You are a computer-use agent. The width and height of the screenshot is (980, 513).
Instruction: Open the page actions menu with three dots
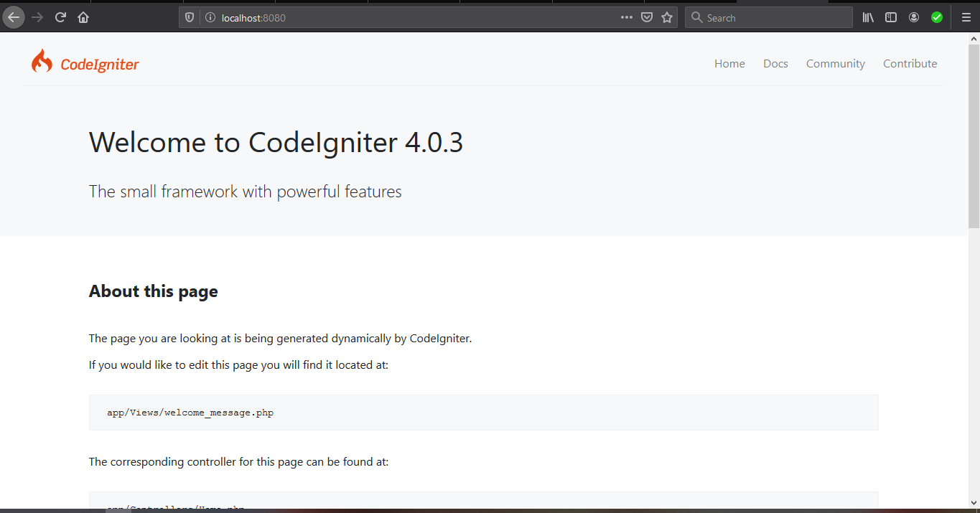click(626, 17)
